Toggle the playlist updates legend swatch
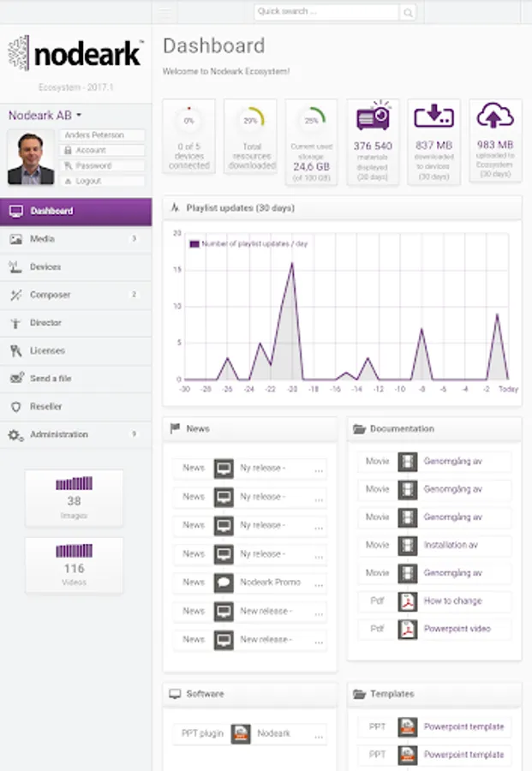The image size is (532, 771). pos(194,244)
